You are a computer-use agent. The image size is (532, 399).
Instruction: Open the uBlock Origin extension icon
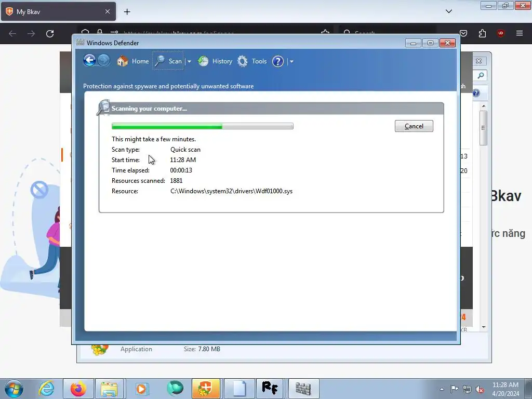click(x=501, y=33)
